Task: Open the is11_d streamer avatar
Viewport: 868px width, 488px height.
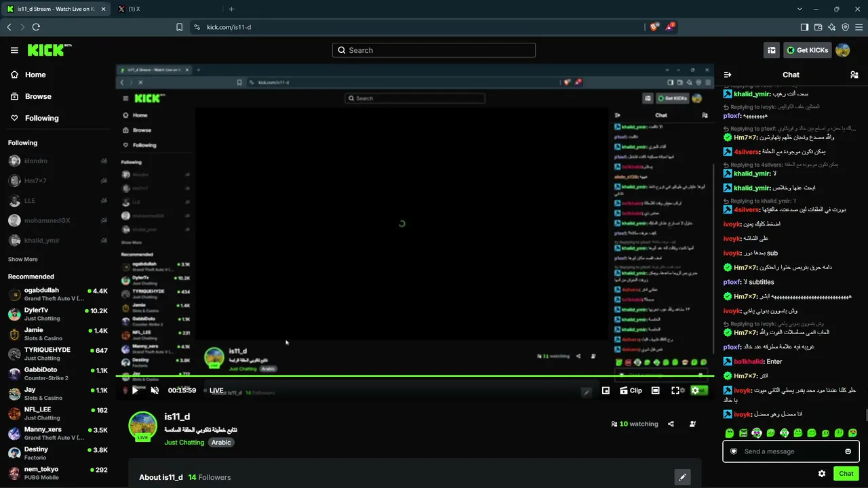Action: pos(142,426)
